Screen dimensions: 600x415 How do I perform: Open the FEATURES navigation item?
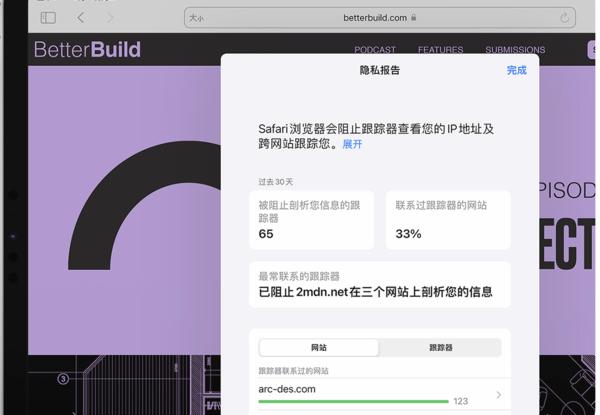tap(440, 50)
